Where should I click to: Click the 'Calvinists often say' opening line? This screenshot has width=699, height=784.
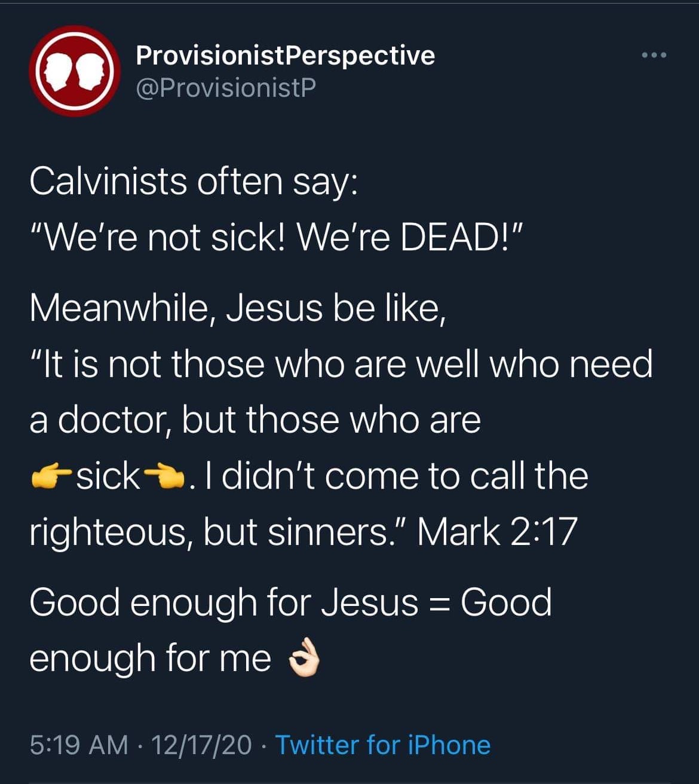tap(194, 181)
